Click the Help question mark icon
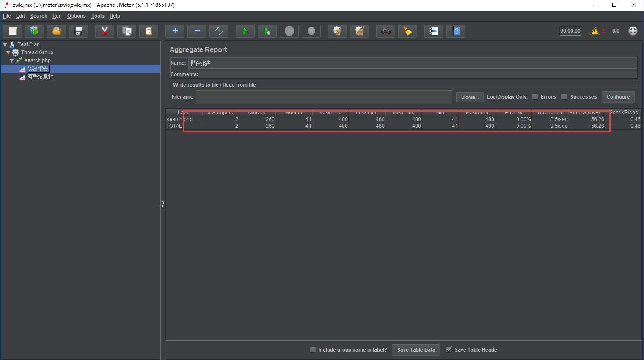 coord(456,31)
